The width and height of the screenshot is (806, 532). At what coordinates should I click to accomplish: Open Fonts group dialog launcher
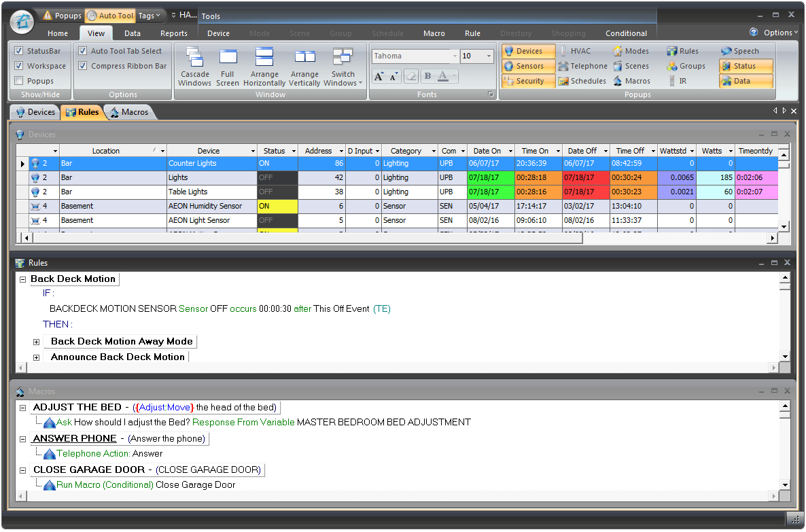(491, 94)
